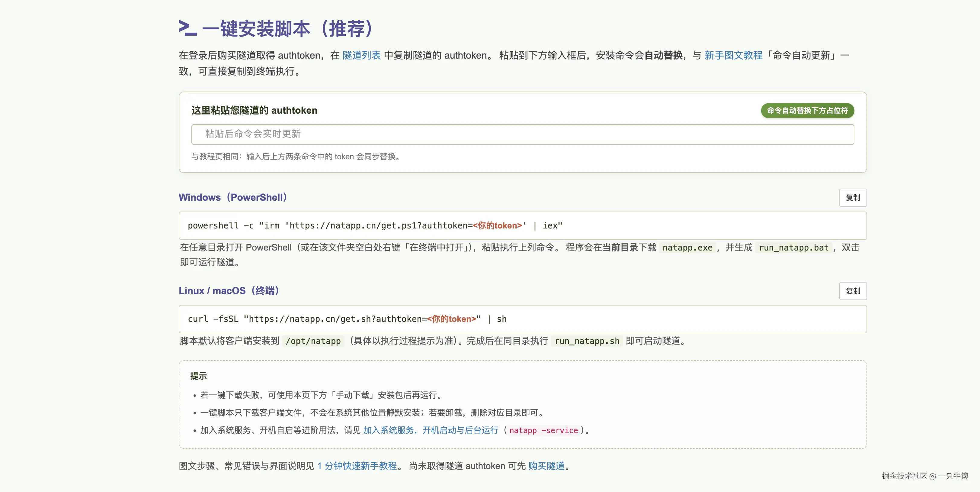Click the <你的token> placeholder in PowerShell command
This screenshot has height=492, width=980.
click(497, 225)
